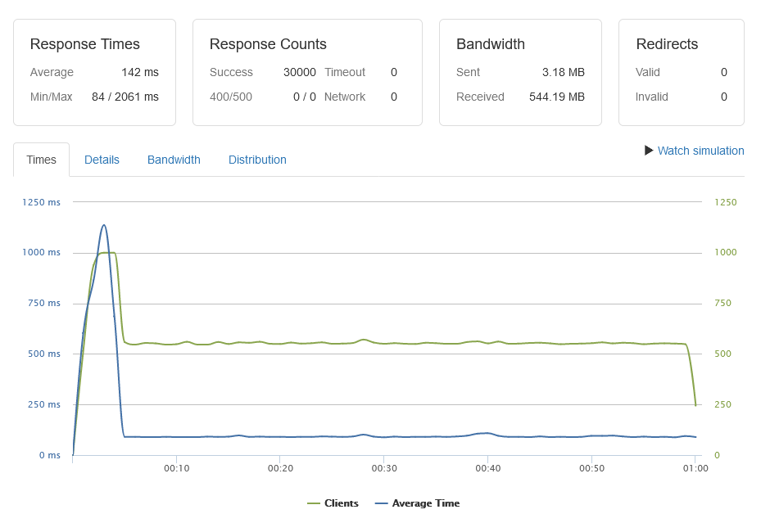Click the 544.19 MB received value
The image size is (761, 532).
pos(557,97)
